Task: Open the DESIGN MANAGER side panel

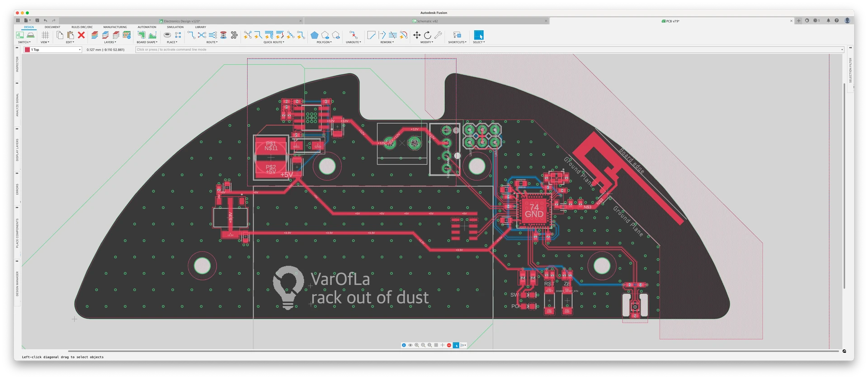Action: click(x=17, y=284)
